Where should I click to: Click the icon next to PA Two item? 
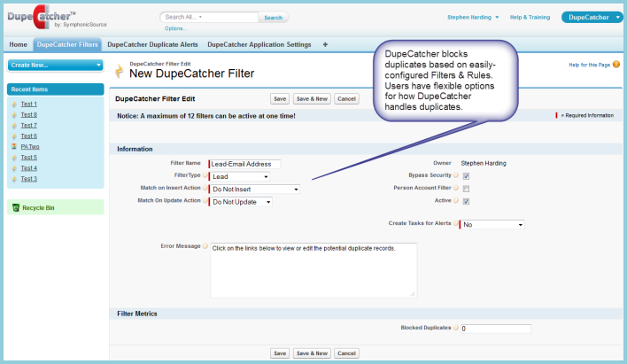pos(14,146)
